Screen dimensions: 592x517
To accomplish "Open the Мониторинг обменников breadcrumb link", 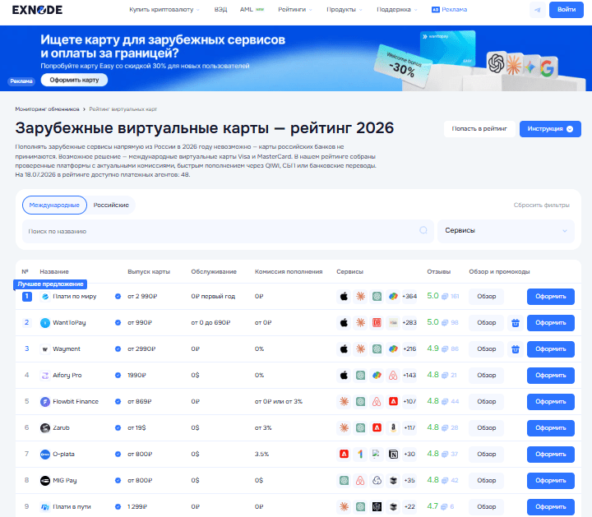I will pyautogui.click(x=47, y=109).
